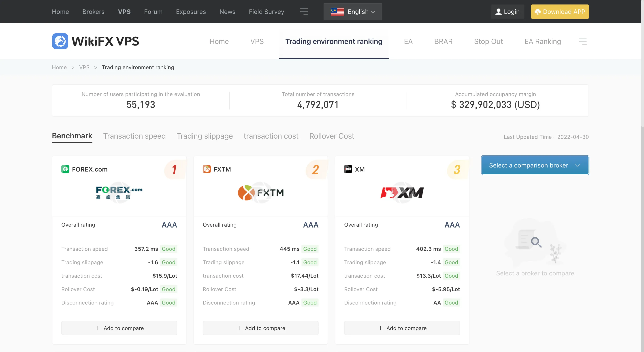This screenshot has width=644, height=352.
Task: Open News in the top navigation
Action: [228, 11]
